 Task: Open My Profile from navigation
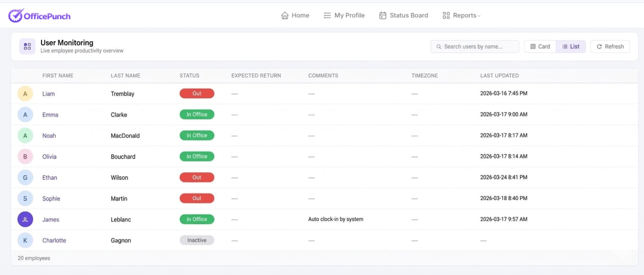344,16
